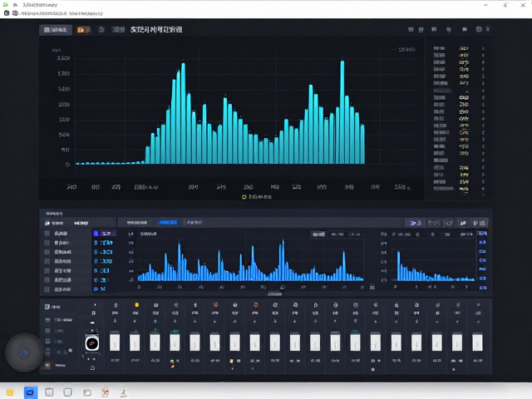Click the floating dark circular button at screen left
The height and width of the screenshot is (399, 532).
pos(23,352)
